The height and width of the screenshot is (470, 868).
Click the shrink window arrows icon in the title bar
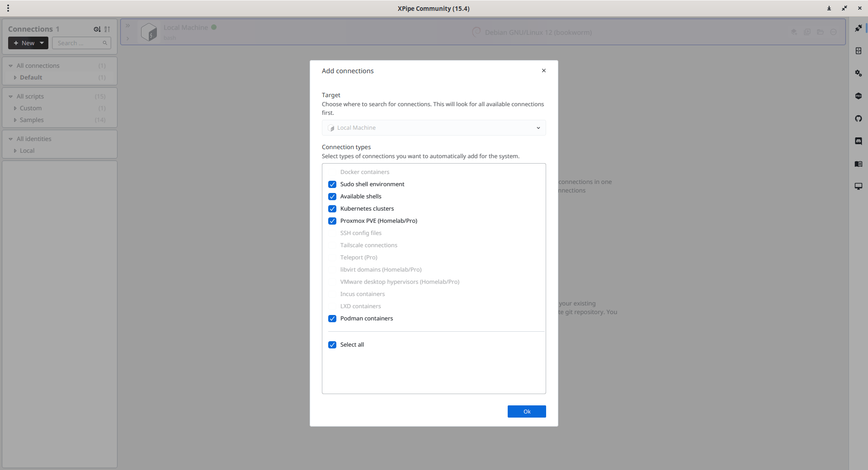pos(844,8)
